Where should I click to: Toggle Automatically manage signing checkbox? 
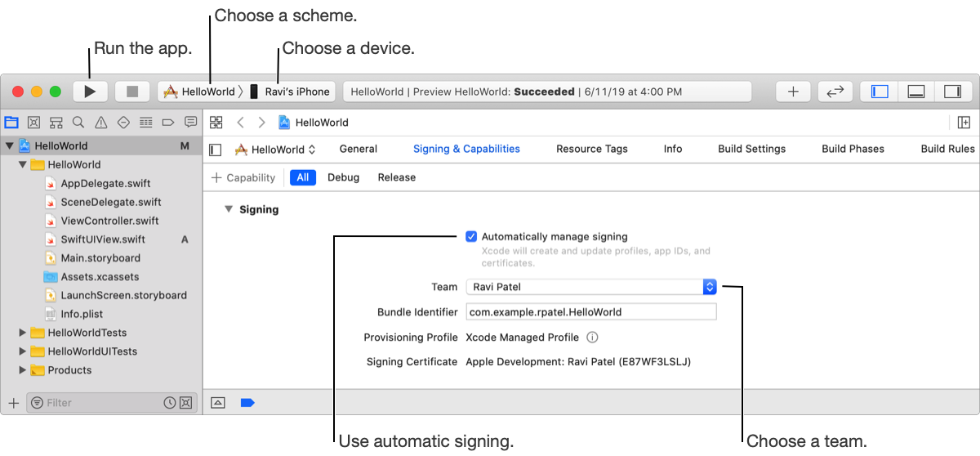point(471,237)
